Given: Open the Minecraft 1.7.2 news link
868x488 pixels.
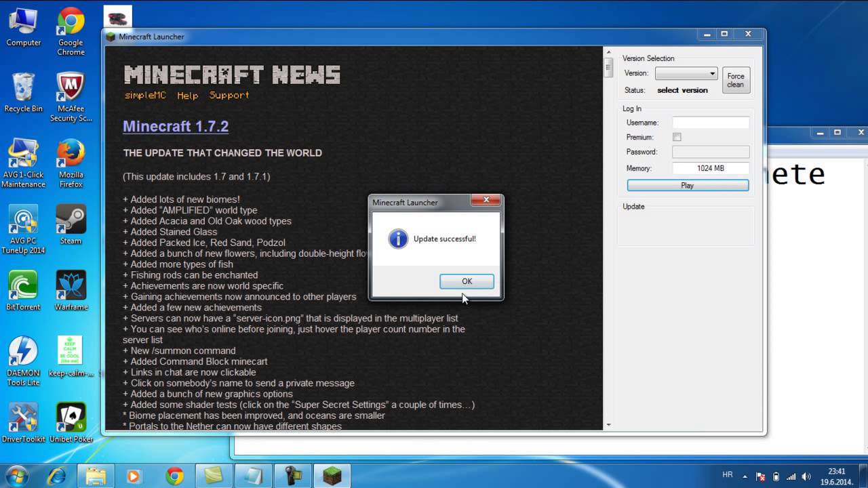Looking at the screenshot, I should tap(176, 126).
